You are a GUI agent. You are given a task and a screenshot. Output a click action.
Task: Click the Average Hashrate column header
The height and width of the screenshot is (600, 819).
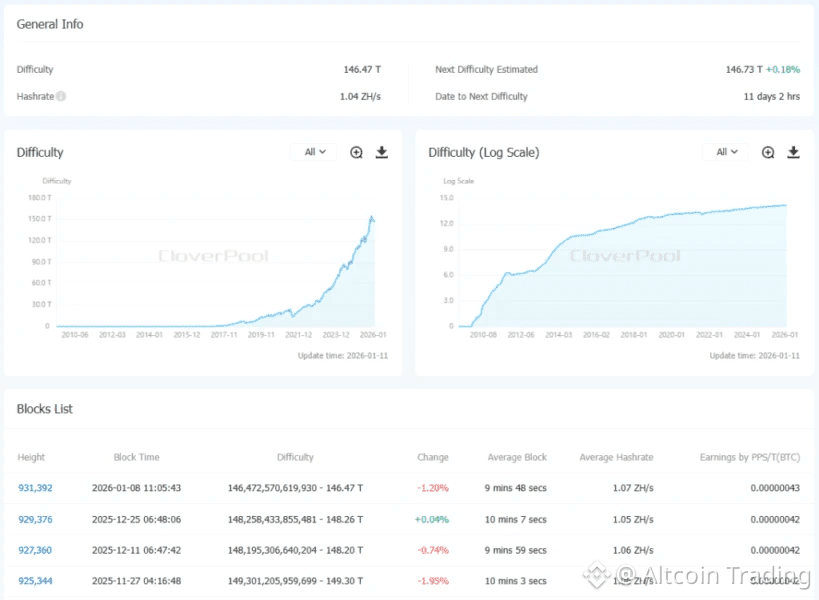point(616,457)
